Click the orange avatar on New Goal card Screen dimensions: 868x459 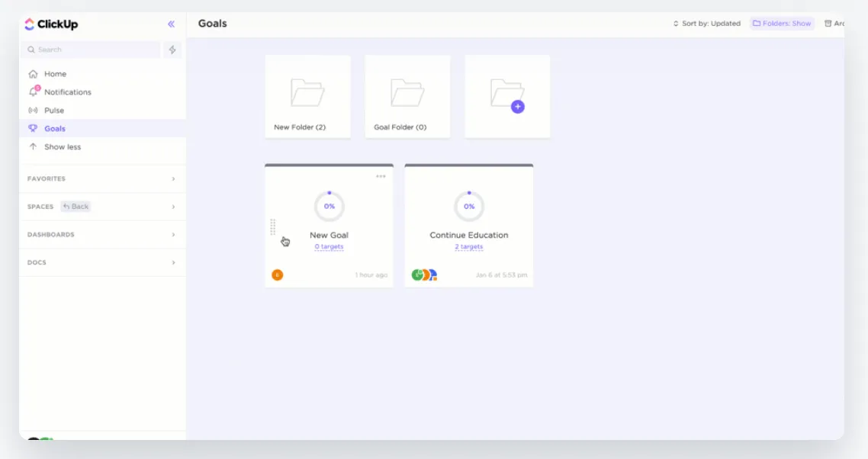tap(278, 274)
